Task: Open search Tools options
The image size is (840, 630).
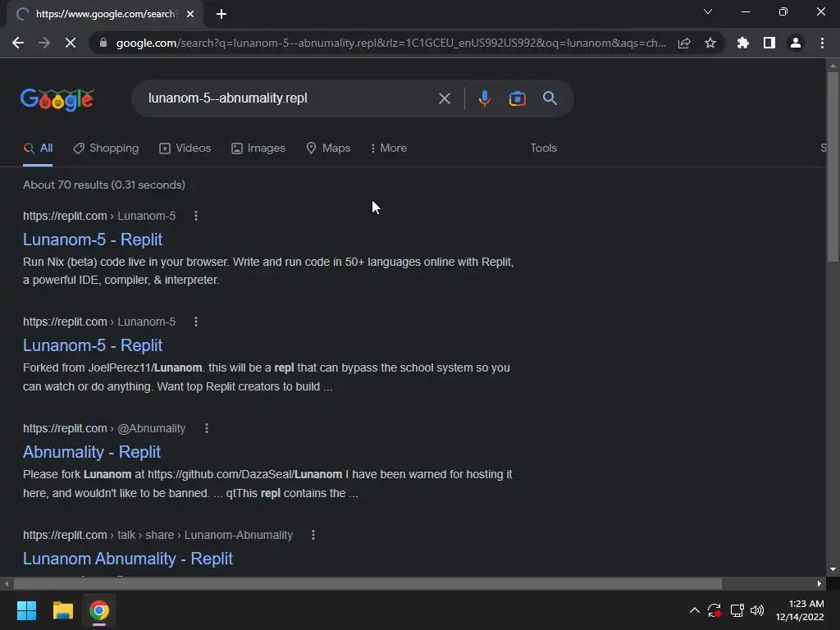Action: point(543,148)
